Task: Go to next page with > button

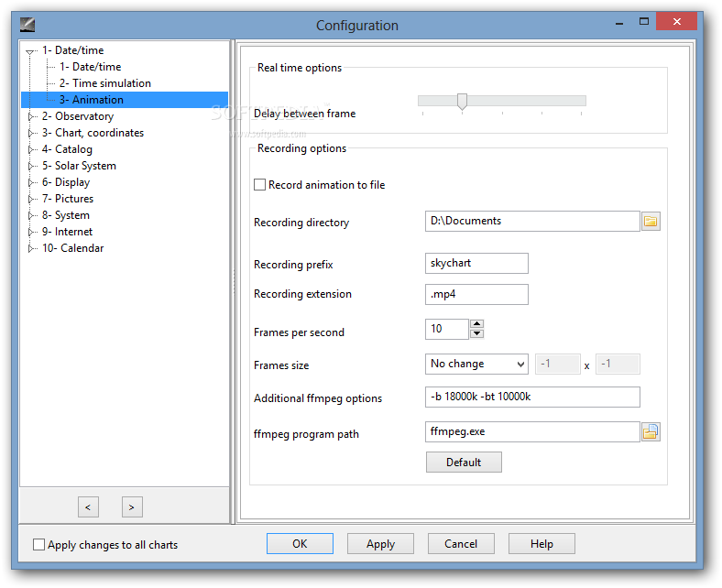Action: click(x=132, y=507)
